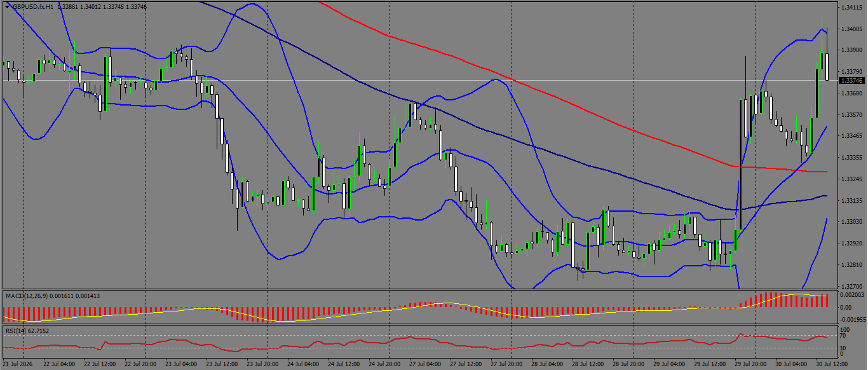Click the 28 Jul 20:00 time label
The width and height of the screenshot is (868, 370).
[x=629, y=365]
